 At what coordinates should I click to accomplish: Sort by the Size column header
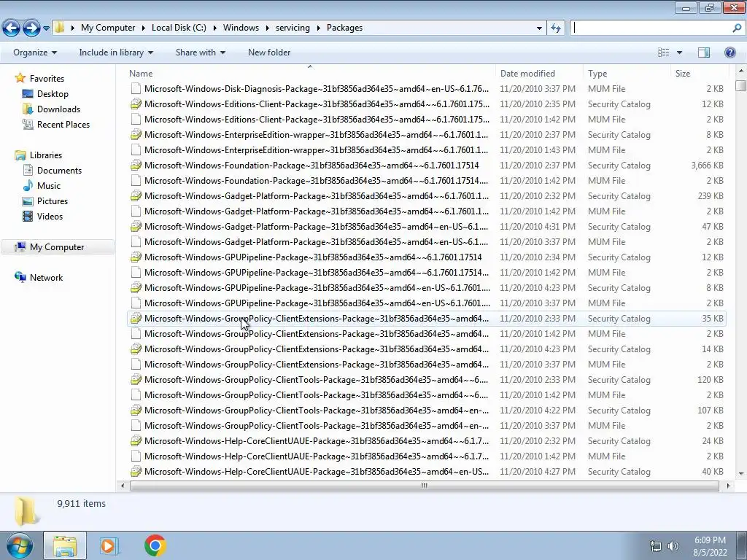[699, 74]
